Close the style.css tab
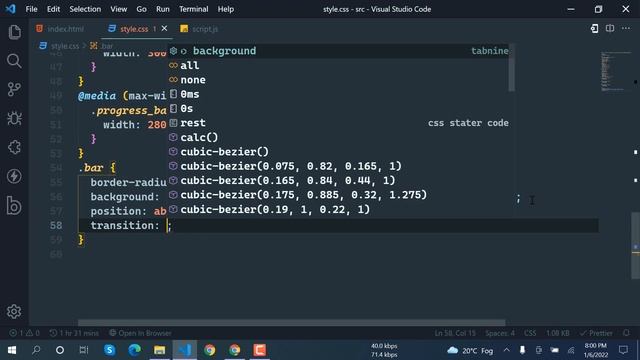Image resolution: width=640 pixels, height=360 pixels. (164, 29)
